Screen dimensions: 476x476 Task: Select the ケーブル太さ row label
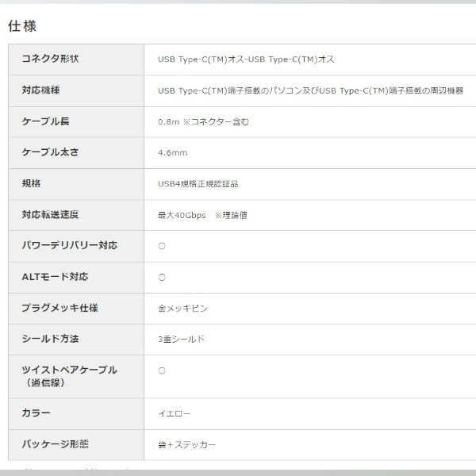pos(51,152)
